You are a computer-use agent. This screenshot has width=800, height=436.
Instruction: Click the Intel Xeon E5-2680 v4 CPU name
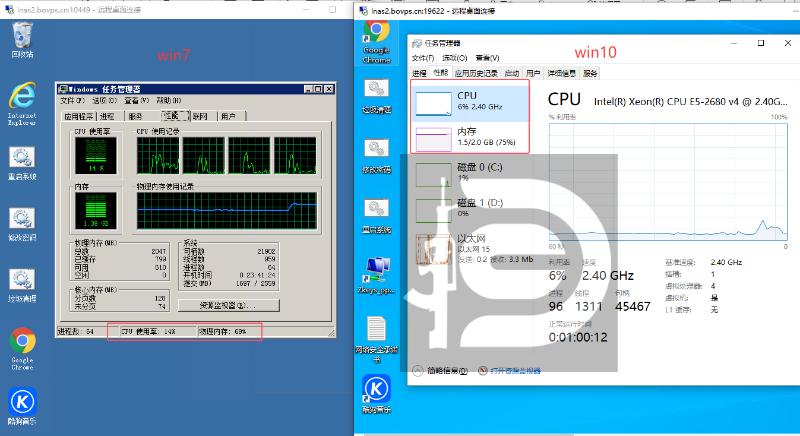tap(691, 101)
